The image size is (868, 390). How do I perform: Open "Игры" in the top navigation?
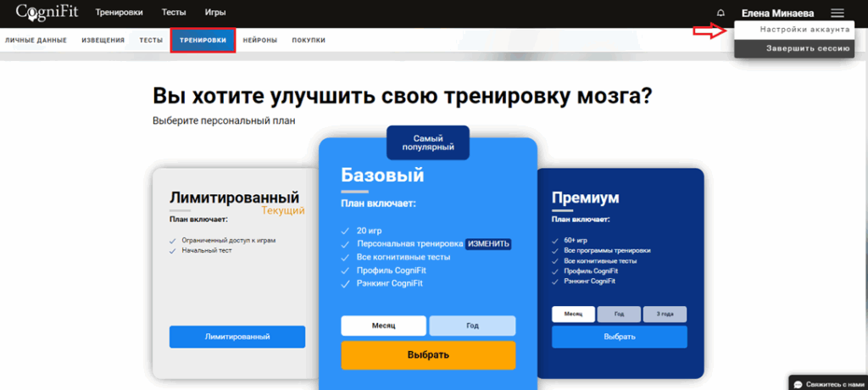(x=215, y=14)
